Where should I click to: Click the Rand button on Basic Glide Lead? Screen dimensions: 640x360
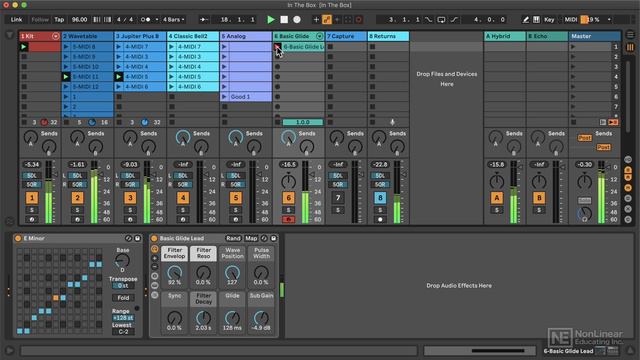(x=233, y=238)
